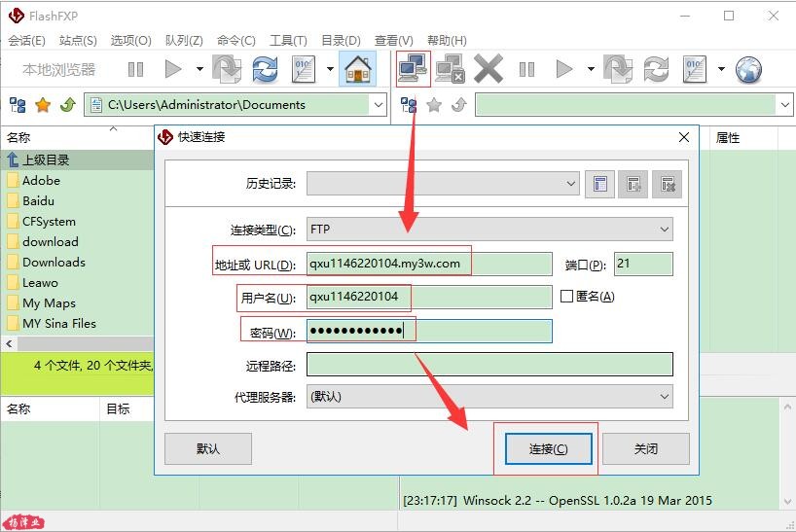Viewport: 796px width, 532px height.
Task: Refresh the local file listing
Action: 266,69
